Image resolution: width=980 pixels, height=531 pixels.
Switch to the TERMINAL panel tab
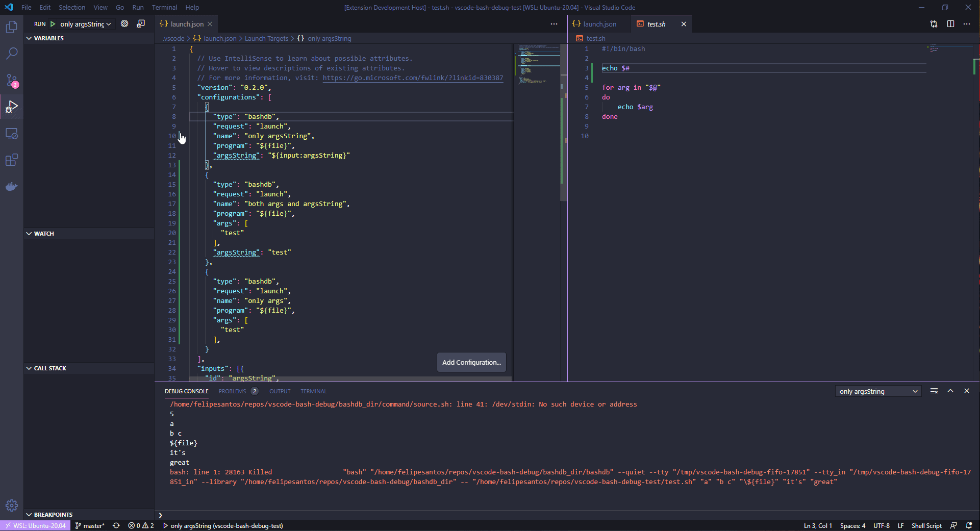(x=313, y=391)
